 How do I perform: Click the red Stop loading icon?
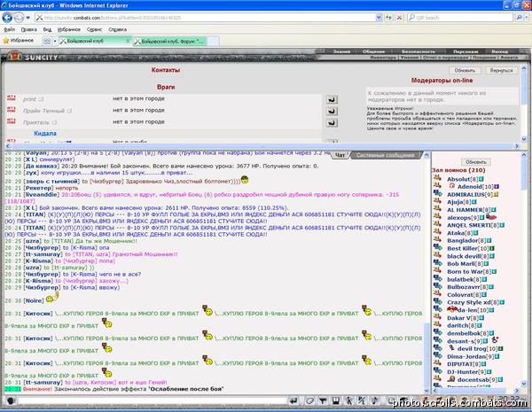pos(400,18)
